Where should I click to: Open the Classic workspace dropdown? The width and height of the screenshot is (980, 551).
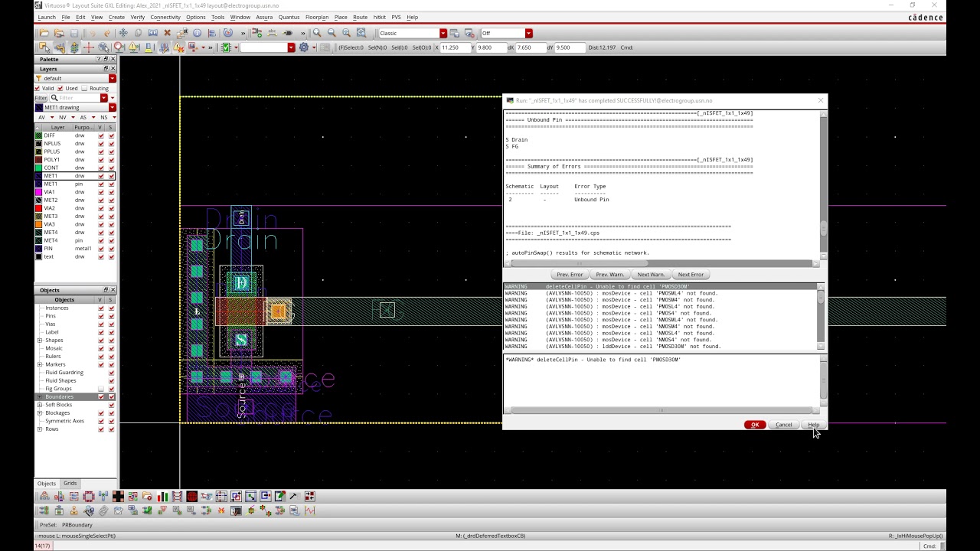click(x=443, y=33)
